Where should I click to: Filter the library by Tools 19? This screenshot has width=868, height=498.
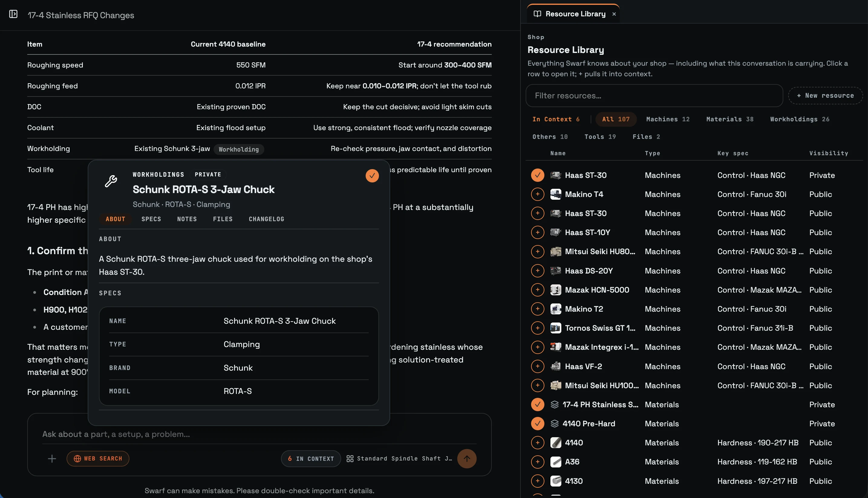[x=600, y=137]
